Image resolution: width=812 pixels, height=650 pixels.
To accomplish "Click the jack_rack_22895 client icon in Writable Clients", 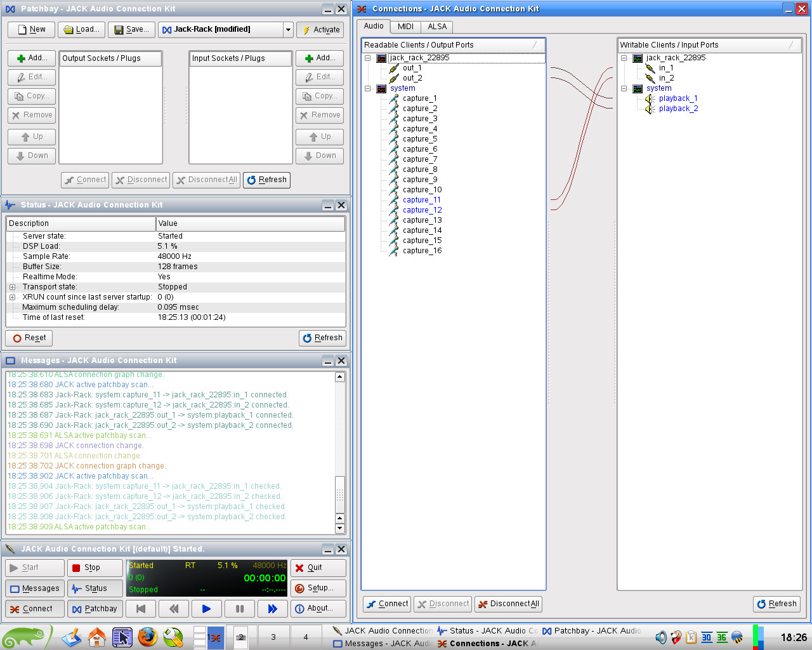I will [x=638, y=58].
